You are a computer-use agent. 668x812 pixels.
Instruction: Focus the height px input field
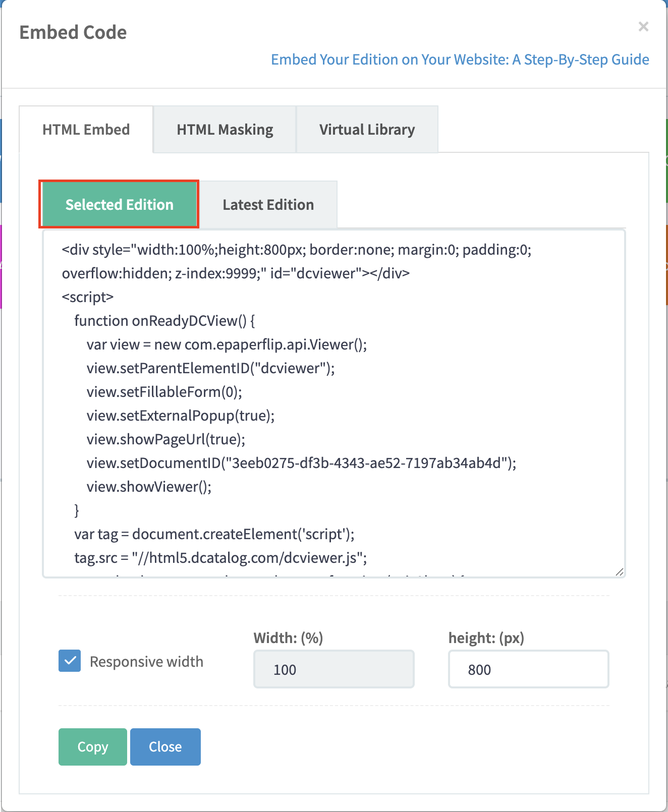pos(528,669)
